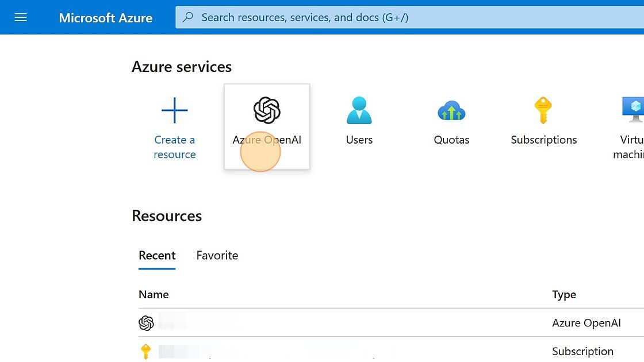Screen dimensions: 644x362
Task: Click the key icon in the Subscription row
Action: click(146, 352)
